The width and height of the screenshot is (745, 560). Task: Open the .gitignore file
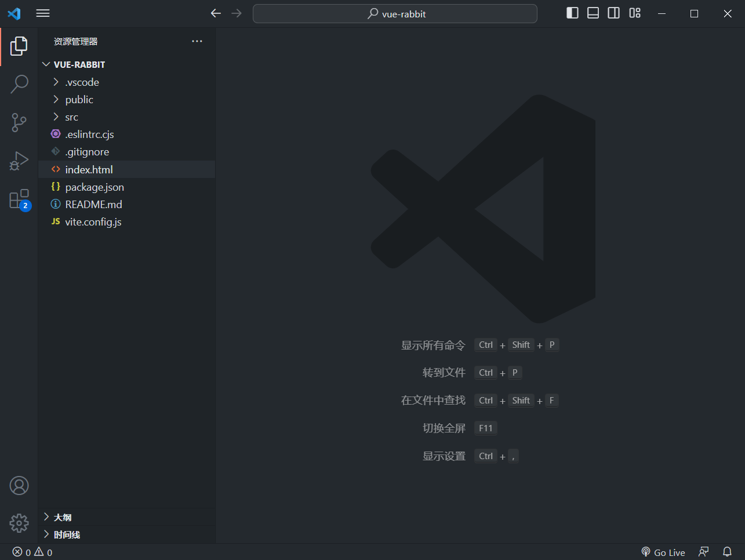pos(126,152)
